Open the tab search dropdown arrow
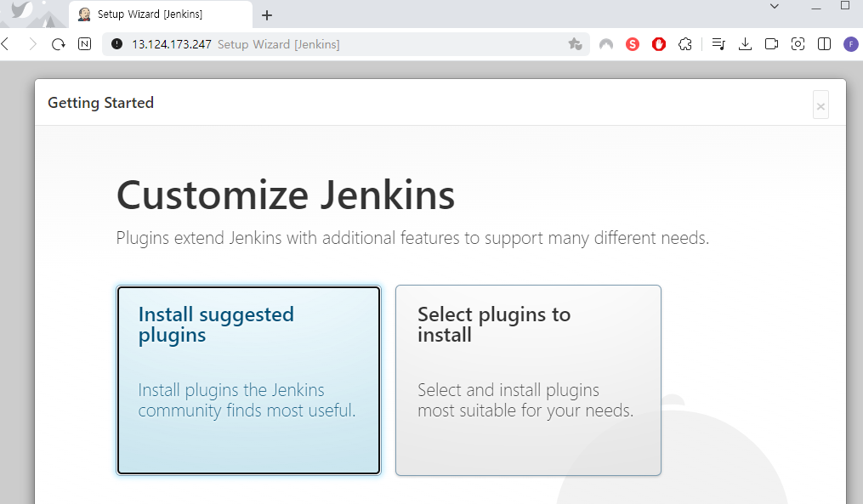The image size is (863, 504). 775,7
